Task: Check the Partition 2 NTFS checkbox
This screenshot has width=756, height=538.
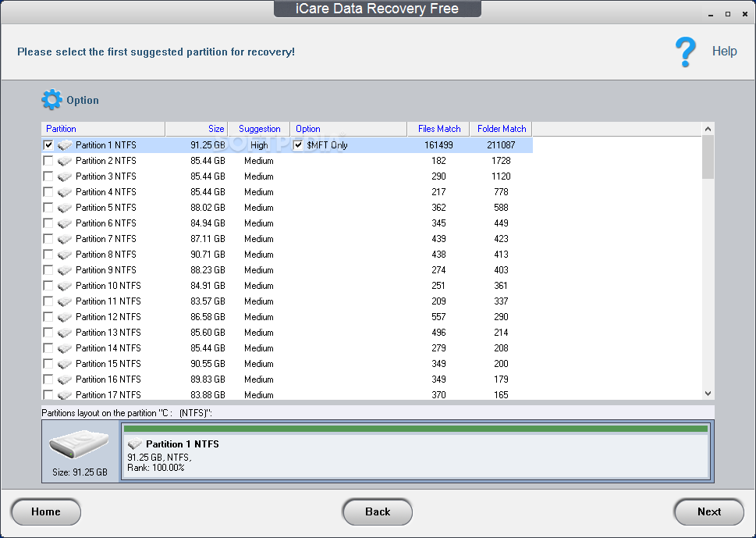Action: coord(48,161)
